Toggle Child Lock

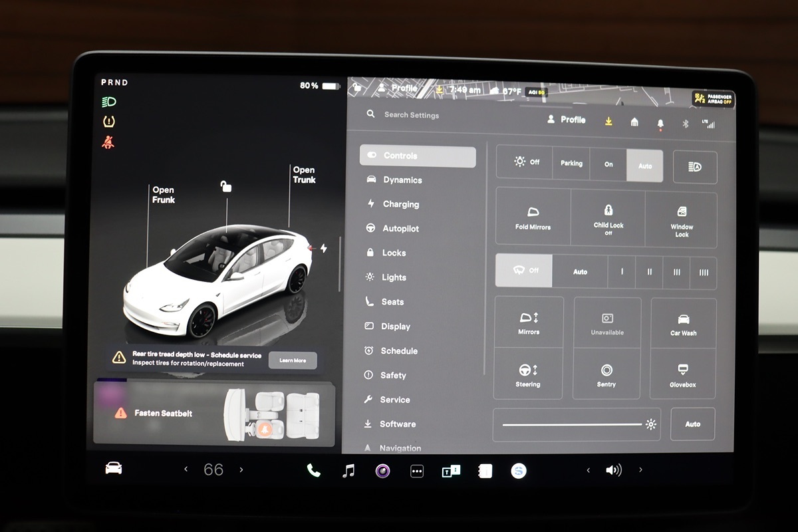(x=608, y=219)
